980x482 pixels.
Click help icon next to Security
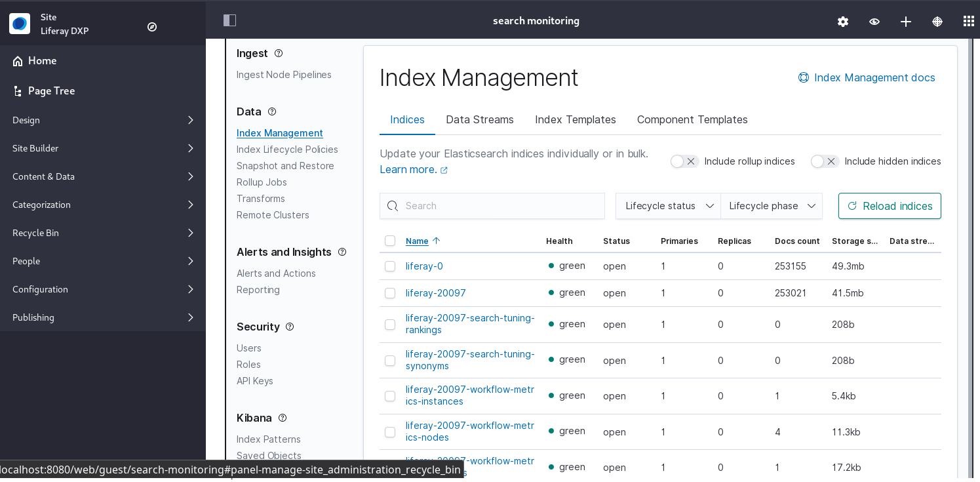coord(290,327)
